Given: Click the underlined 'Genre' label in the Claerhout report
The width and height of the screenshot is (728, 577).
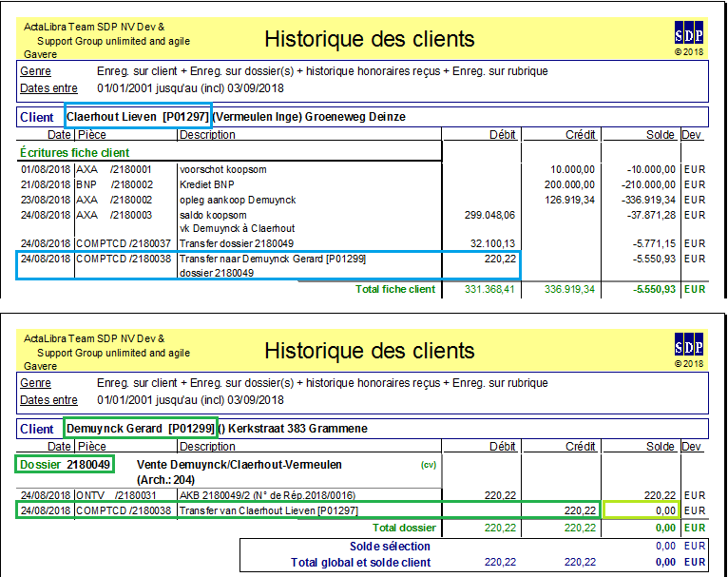Looking at the screenshot, I should tap(35, 71).
